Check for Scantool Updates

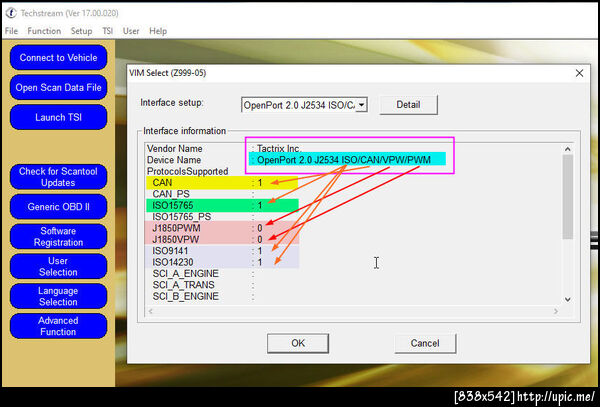click(x=59, y=177)
